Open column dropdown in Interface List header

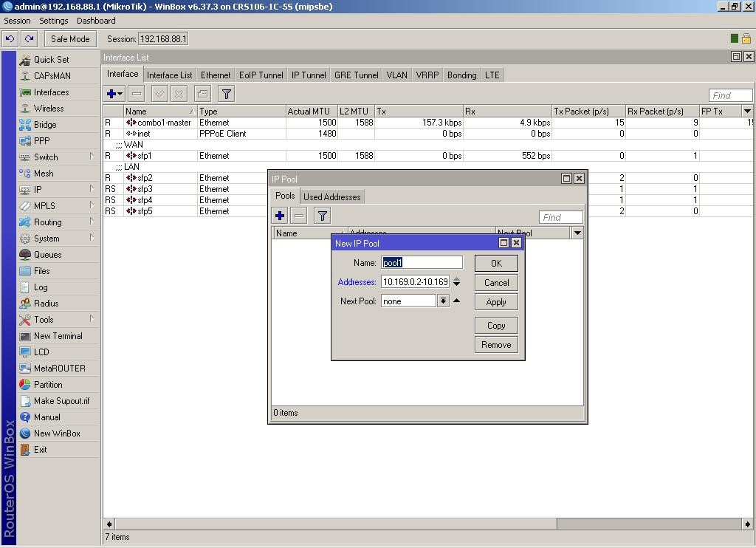[747, 112]
